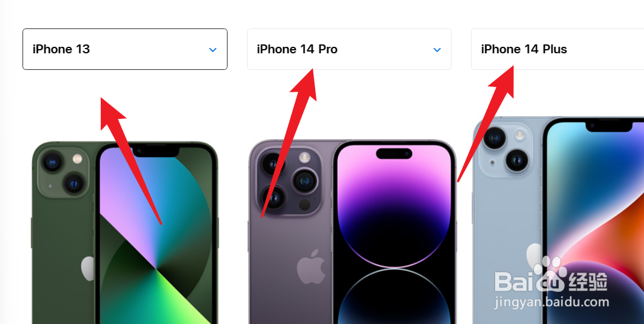Screen dimensions: 644x324
Task: Select the green iPhone 13 screen image
Action: 156,234
